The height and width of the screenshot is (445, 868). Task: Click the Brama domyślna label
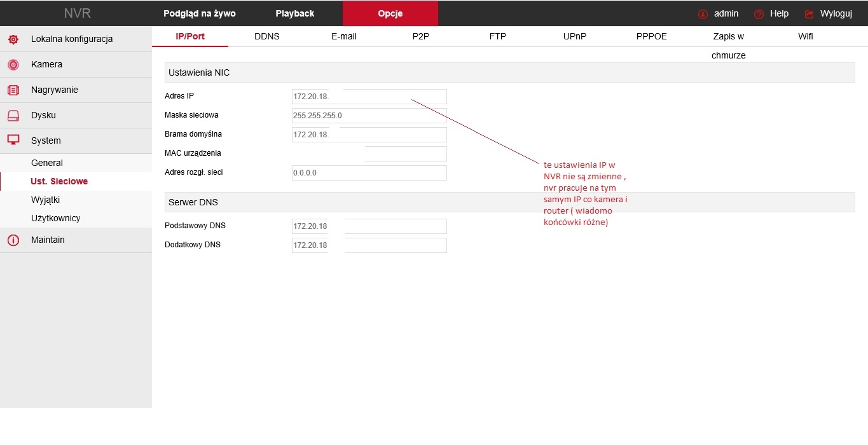point(193,134)
